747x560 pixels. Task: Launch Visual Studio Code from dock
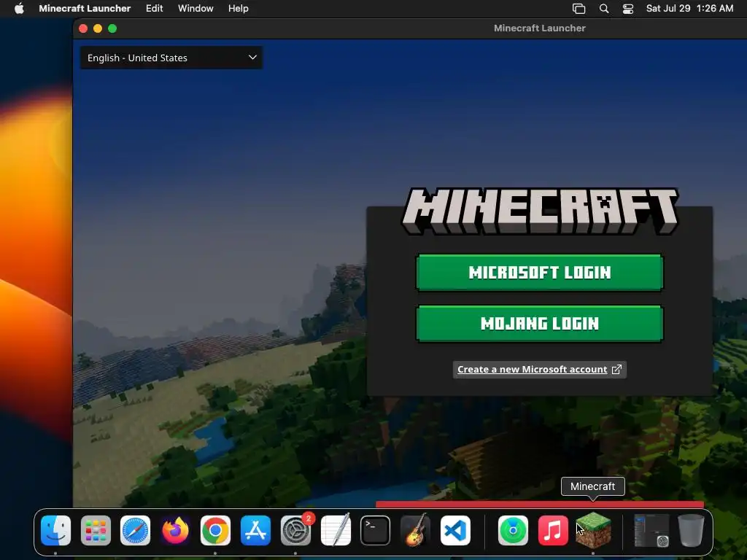pyautogui.click(x=455, y=531)
